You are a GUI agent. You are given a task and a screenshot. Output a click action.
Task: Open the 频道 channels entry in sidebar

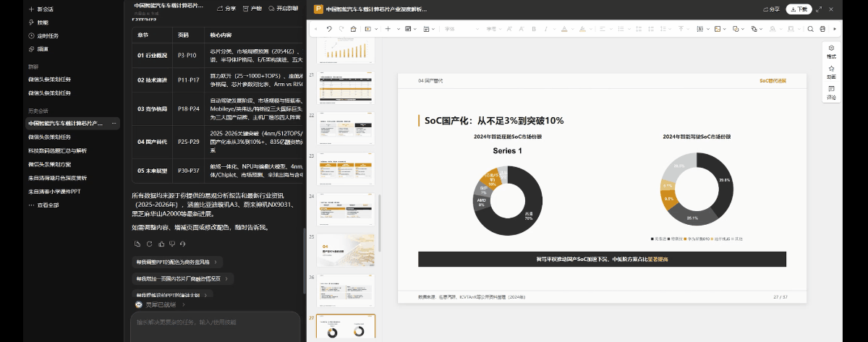click(38, 48)
